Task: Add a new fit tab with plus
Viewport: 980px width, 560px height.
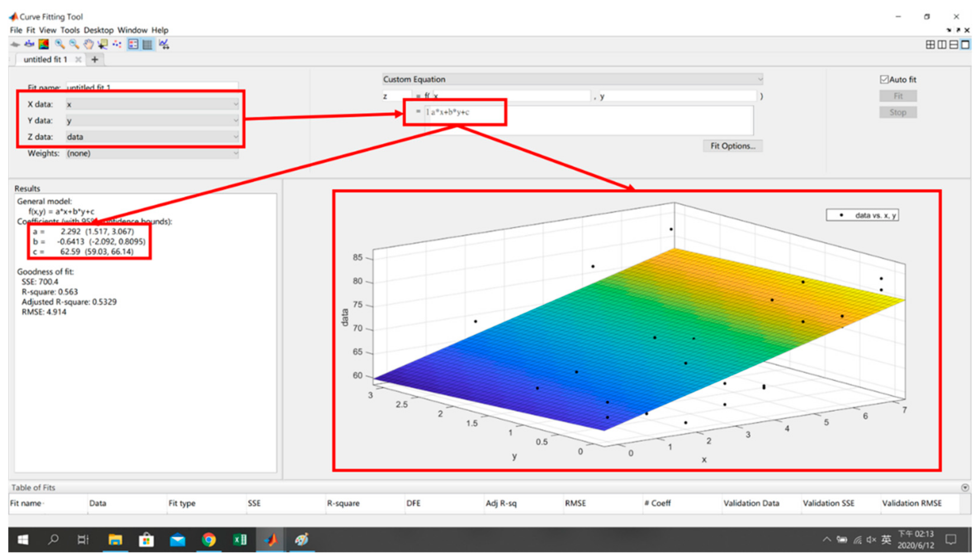Action: pyautogui.click(x=95, y=59)
